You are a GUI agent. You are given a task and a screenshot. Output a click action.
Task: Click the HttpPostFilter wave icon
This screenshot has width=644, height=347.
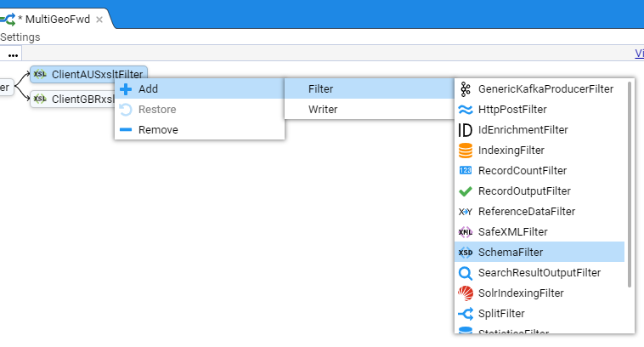coord(465,110)
